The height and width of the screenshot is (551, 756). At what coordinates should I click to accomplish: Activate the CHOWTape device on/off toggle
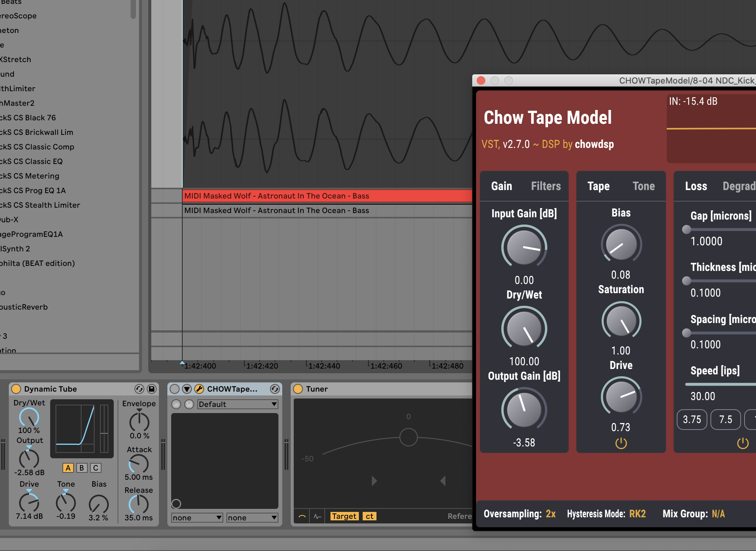click(175, 389)
